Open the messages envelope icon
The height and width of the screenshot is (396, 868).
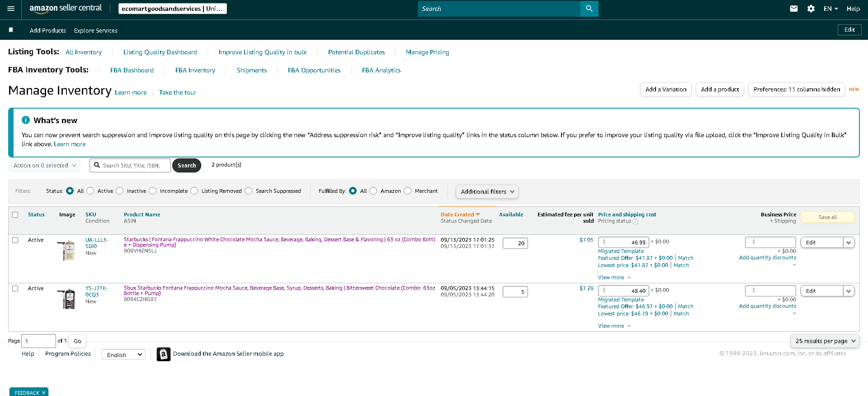[x=794, y=9]
